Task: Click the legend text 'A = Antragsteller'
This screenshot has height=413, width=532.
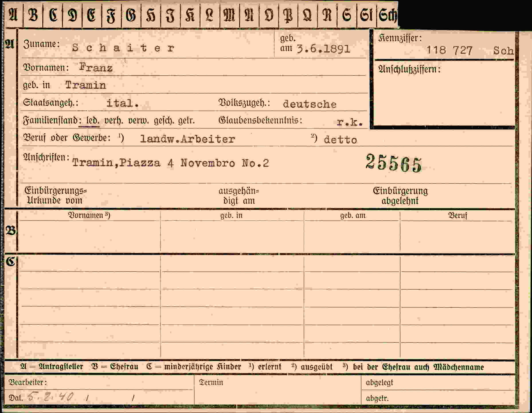Action: [x=52, y=366]
